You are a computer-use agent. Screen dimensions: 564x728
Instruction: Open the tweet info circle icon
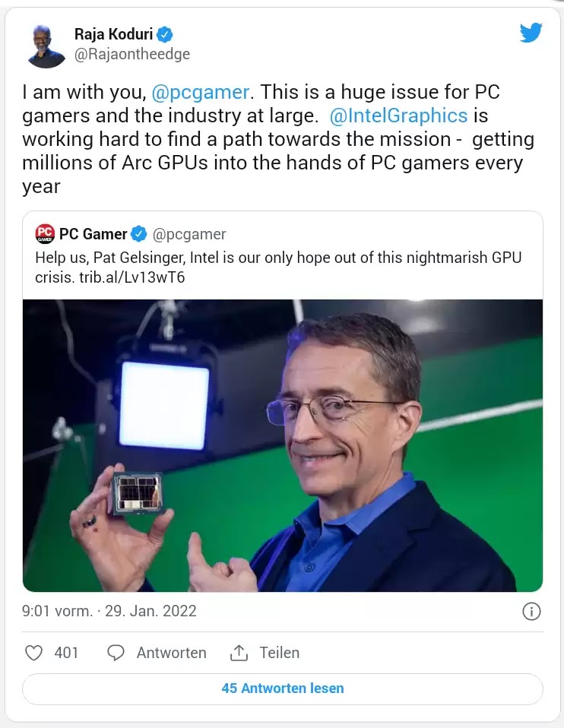point(531,611)
